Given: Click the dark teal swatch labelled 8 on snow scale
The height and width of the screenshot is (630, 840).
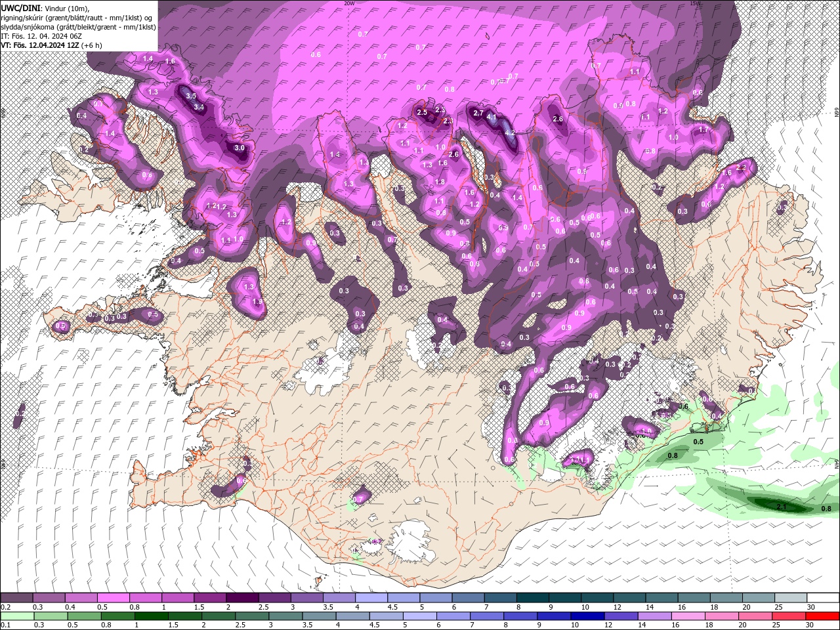Looking at the screenshot, I should pos(533,598).
